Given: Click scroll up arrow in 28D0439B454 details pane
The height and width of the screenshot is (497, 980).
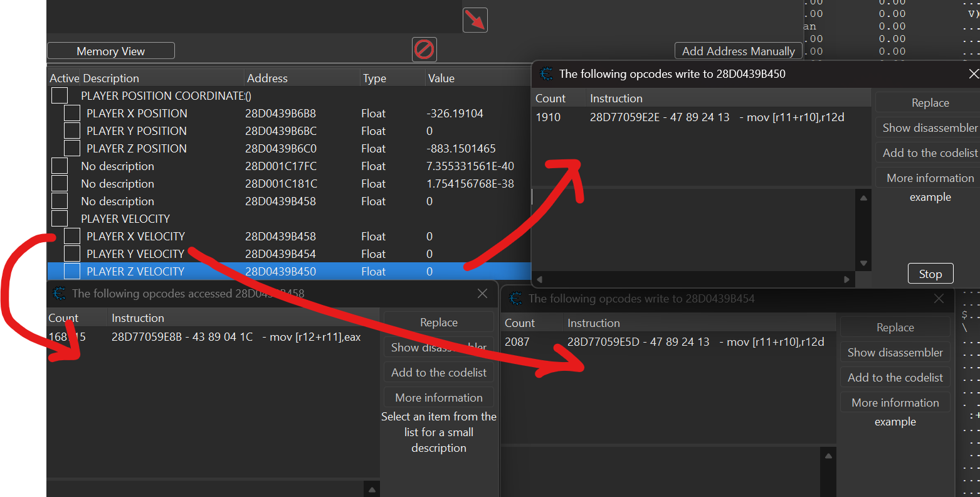Looking at the screenshot, I should (x=828, y=456).
